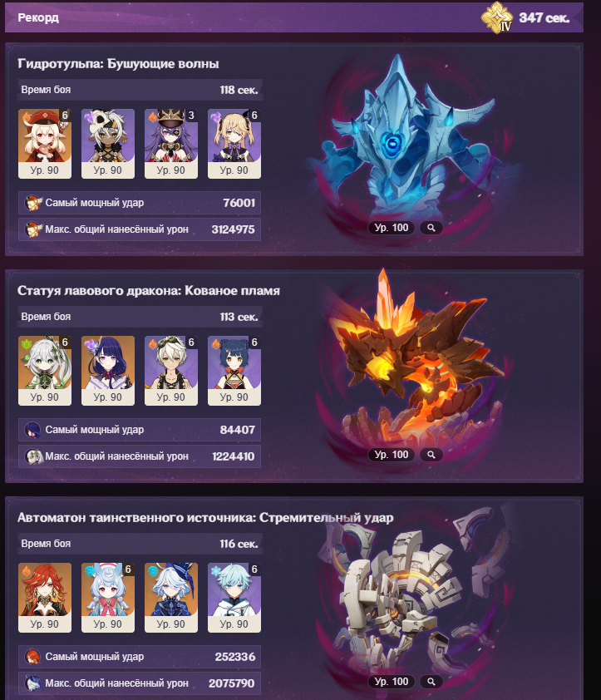601x700 pixels.
Task: Click avatar icon beside Самый мощный удар 84407
Action: click(x=32, y=430)
